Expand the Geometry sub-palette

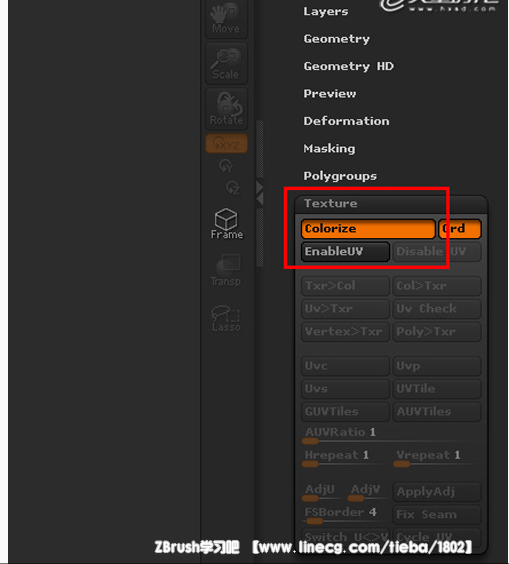pos(336,39)
